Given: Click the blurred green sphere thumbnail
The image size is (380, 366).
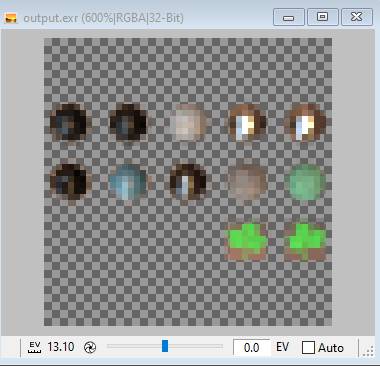Looking at the screenshot, I should (306, 182).
